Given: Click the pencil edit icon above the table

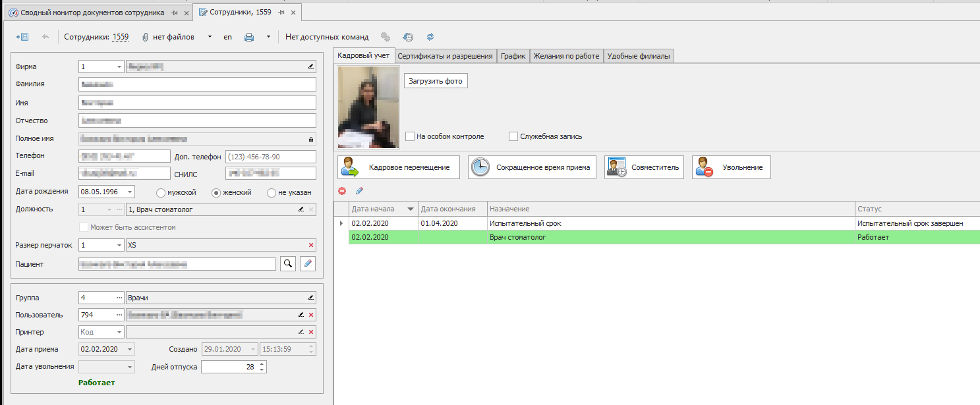Looking at the screenshot, I should click(x=359, y=191).
